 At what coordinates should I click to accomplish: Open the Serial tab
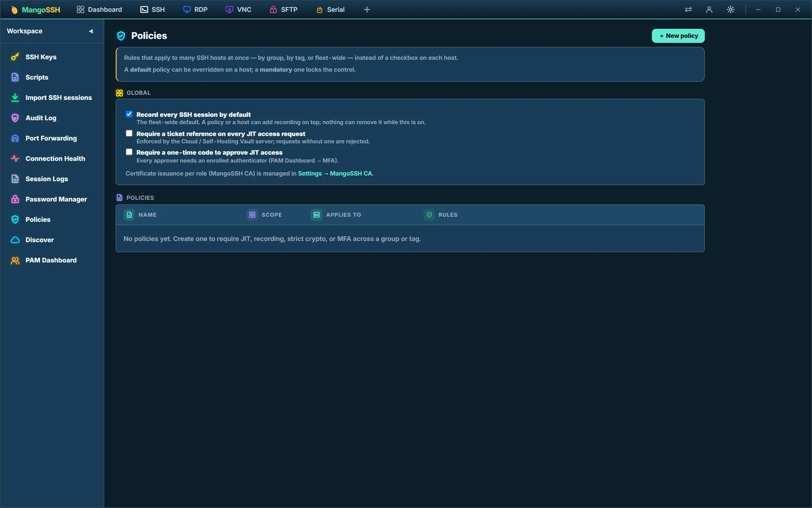coord(330,9)
